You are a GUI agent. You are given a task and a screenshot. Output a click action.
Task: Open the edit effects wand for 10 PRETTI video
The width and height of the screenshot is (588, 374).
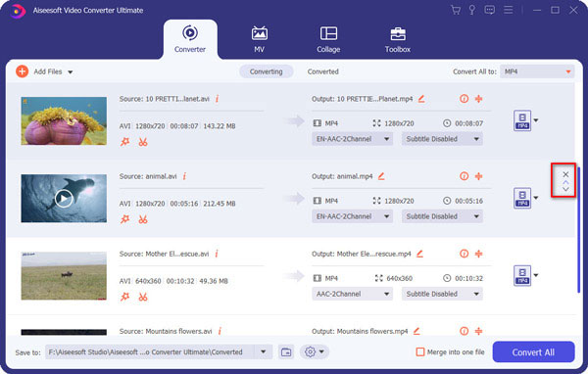coord(124,142)
